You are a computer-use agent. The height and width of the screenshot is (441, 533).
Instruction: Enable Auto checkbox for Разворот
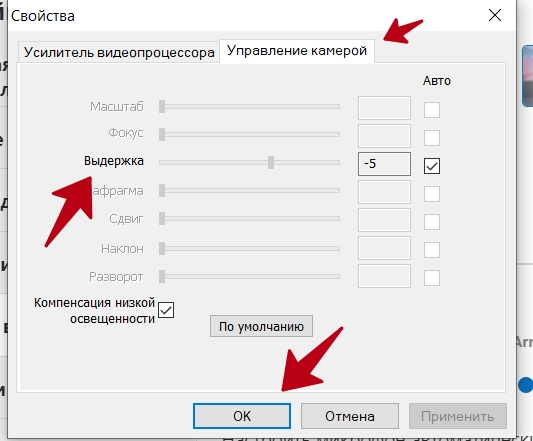point(432,278)
